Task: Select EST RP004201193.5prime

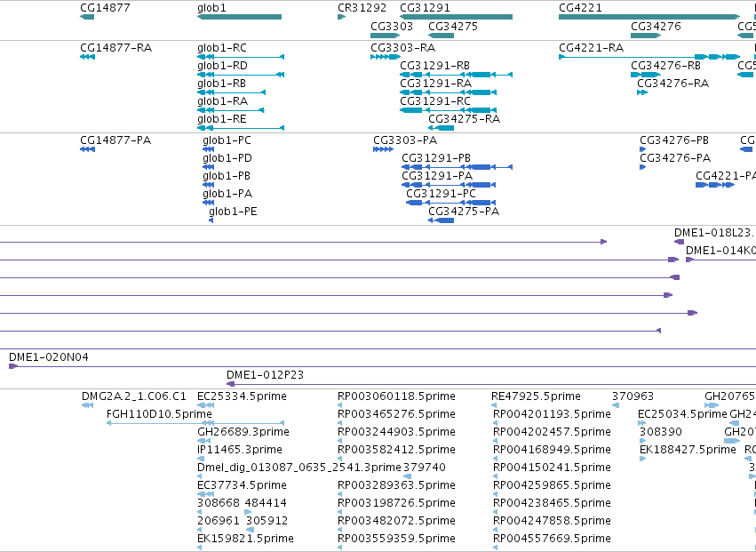Action: tap(496, 423)
